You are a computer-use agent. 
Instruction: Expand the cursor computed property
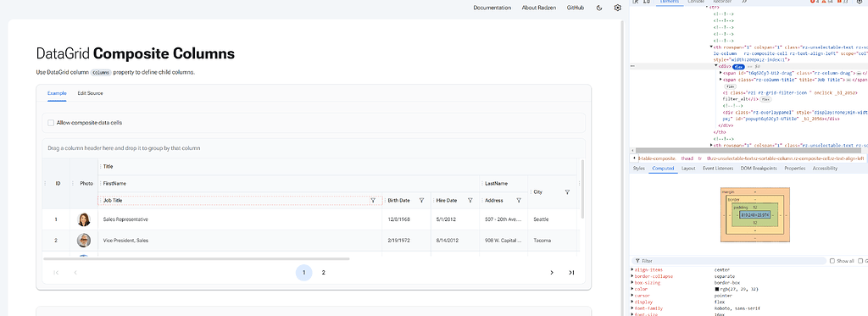click(x=632, y=296)
